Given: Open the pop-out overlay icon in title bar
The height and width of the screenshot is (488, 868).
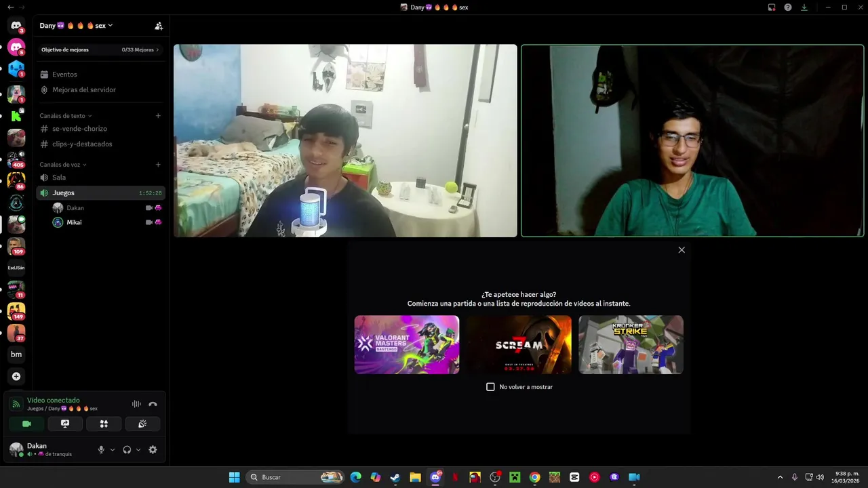Looking at the screenshot, I should [x=772, y=7].
